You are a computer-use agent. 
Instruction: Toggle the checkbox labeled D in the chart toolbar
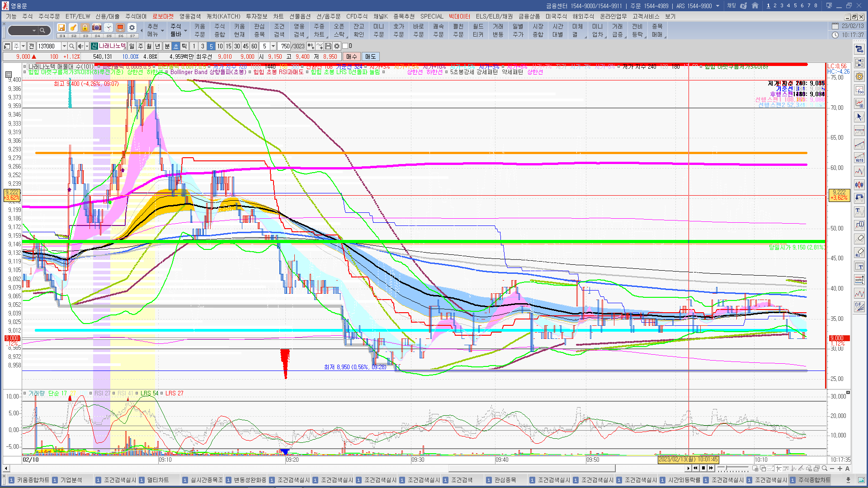(345, 46)
